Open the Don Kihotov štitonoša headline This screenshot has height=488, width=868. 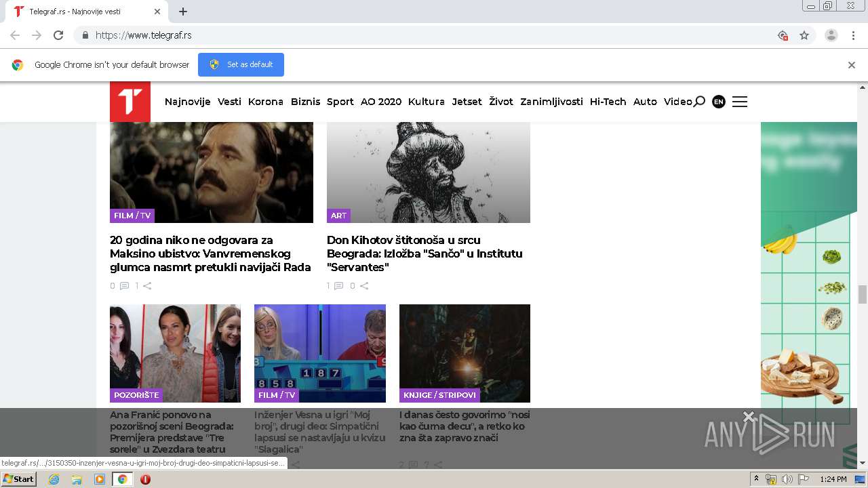point(425,253)
